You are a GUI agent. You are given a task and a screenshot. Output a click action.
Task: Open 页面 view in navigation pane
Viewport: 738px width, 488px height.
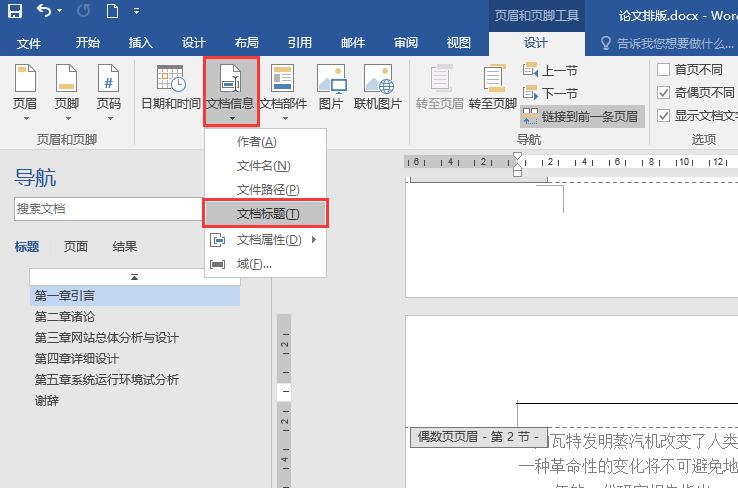click(76, 247)
